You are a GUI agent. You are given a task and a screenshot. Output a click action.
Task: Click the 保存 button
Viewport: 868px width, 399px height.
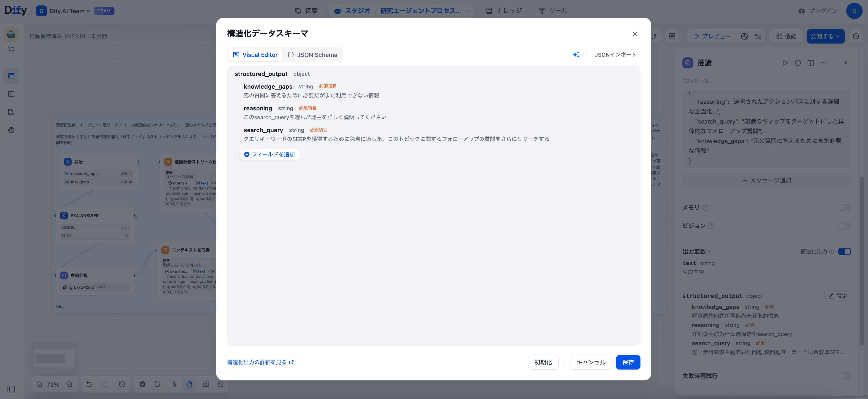(x=628, y=362)
